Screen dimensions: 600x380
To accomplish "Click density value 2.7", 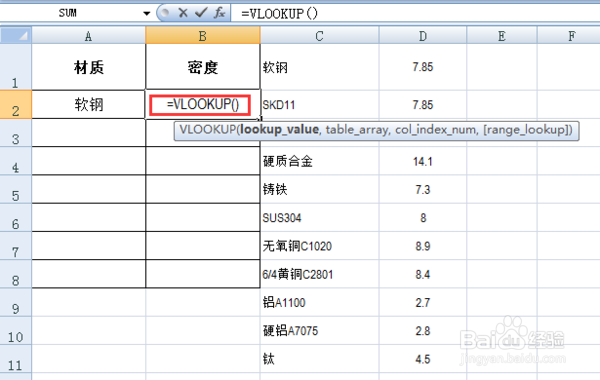I will (423, 302).
